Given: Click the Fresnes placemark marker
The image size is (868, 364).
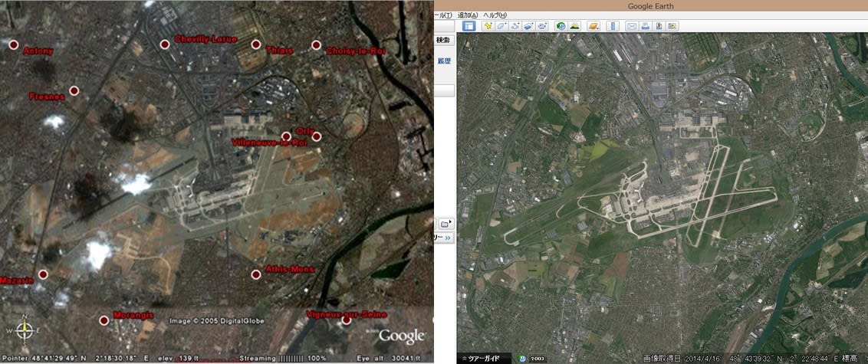Looking at the screenshot, I should pyautogui.click(x=74, y=90).
